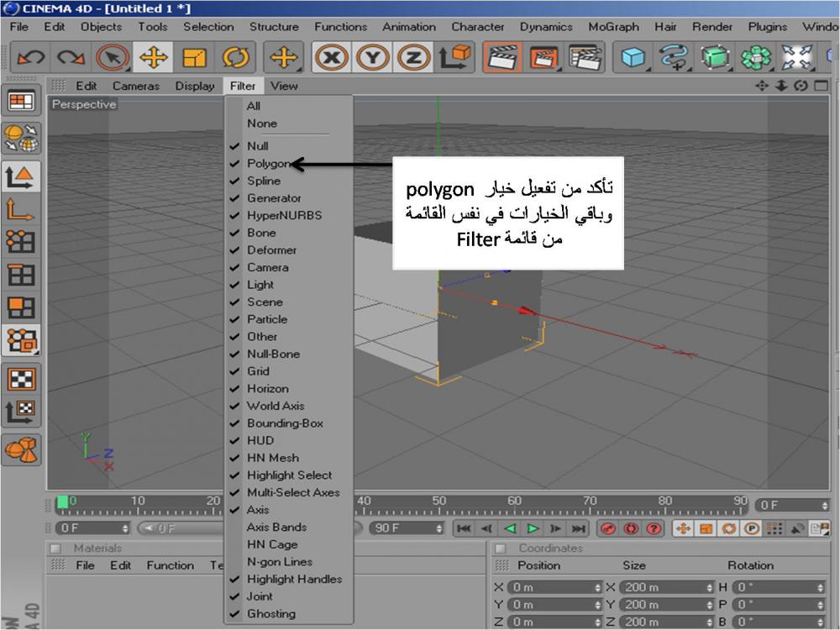This screenshot has height=630, width=840.
Task: Open Materials panel File menu
Action: click(85, 565)
